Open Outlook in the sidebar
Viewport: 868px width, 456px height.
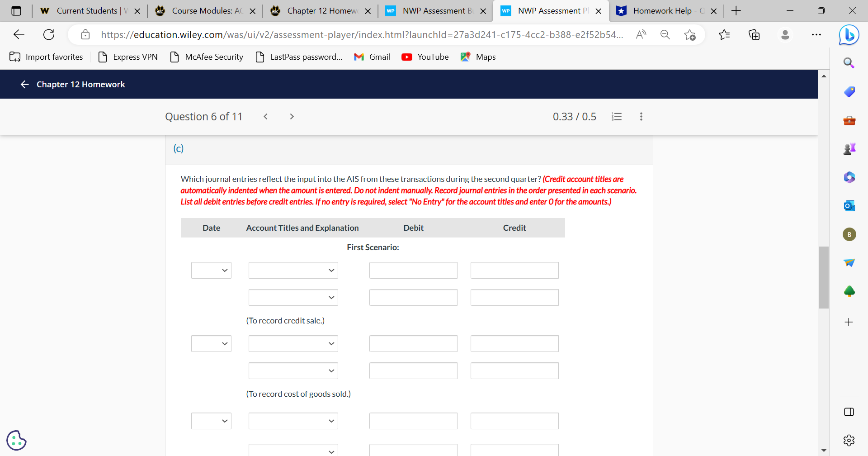(849, 206)
